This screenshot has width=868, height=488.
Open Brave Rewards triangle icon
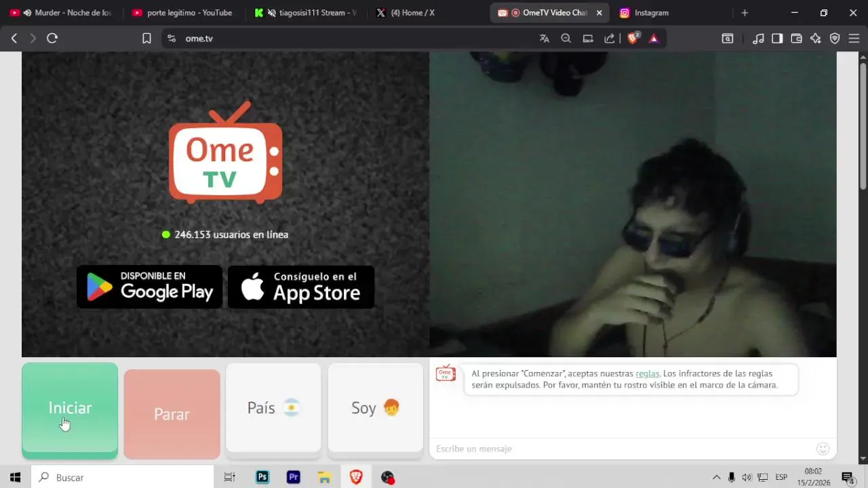(654, 39)
